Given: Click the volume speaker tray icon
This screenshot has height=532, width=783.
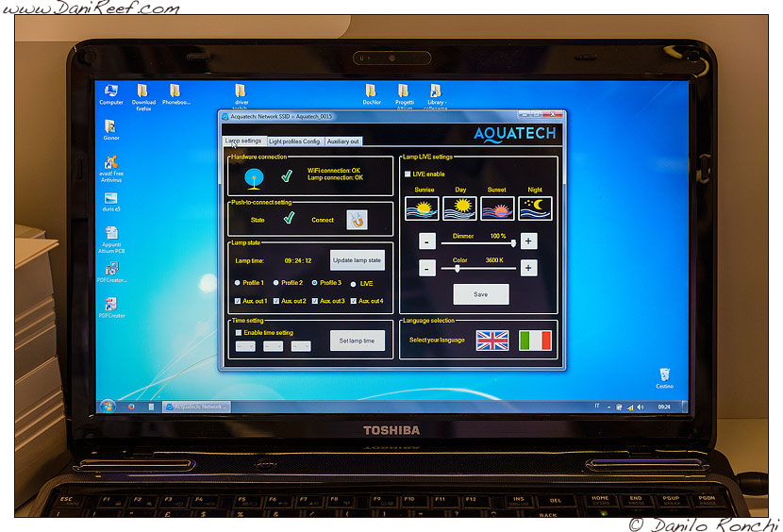Looking at the screenshot, I should coord(641,407).
